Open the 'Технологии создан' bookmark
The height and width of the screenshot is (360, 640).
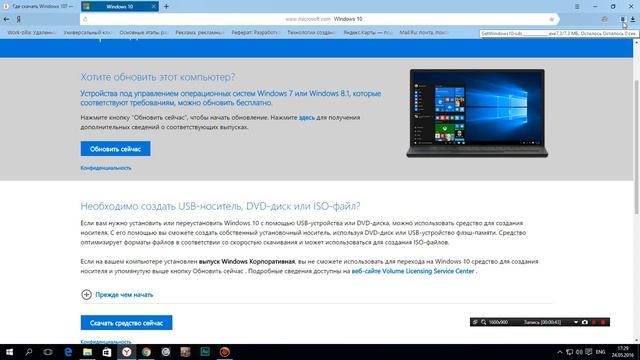pyautogui.click(x=311, y=32)
